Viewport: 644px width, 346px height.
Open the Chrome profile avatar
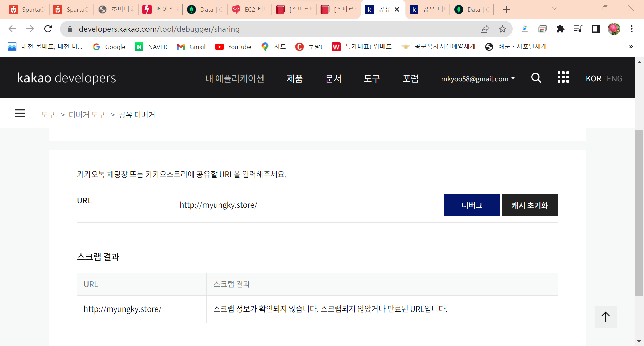(614, 29)
